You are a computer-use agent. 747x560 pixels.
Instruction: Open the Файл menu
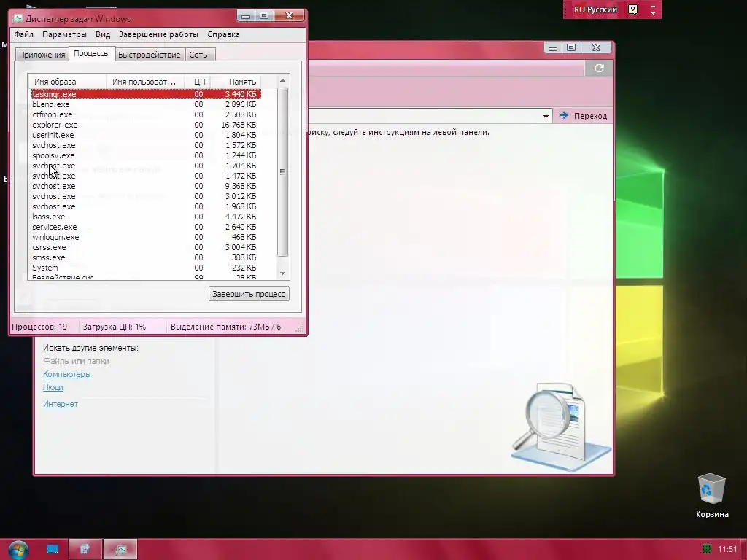click(23, 34)
